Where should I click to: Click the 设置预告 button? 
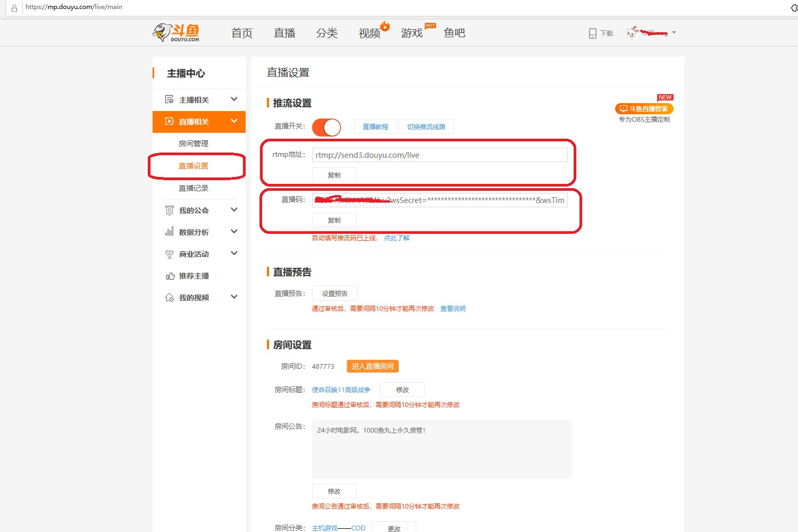pos(335,293)
